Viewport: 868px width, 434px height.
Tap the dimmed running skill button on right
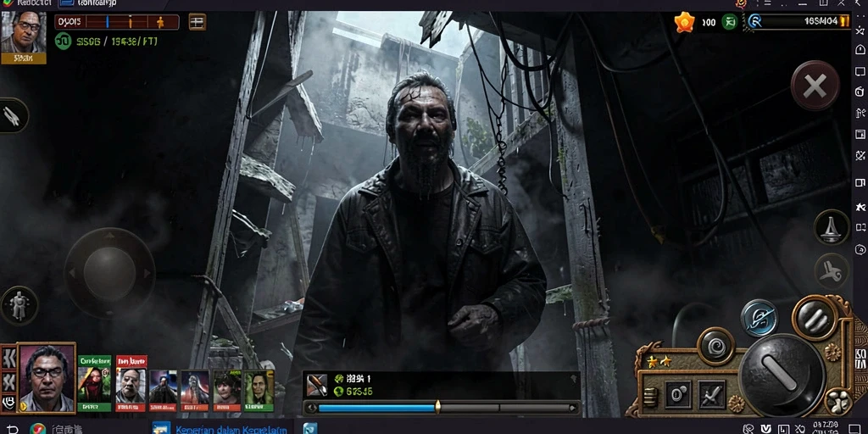point(831,270)
